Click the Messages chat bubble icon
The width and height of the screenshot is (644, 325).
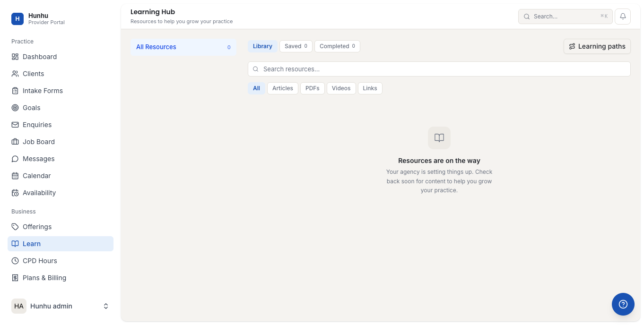15,159
